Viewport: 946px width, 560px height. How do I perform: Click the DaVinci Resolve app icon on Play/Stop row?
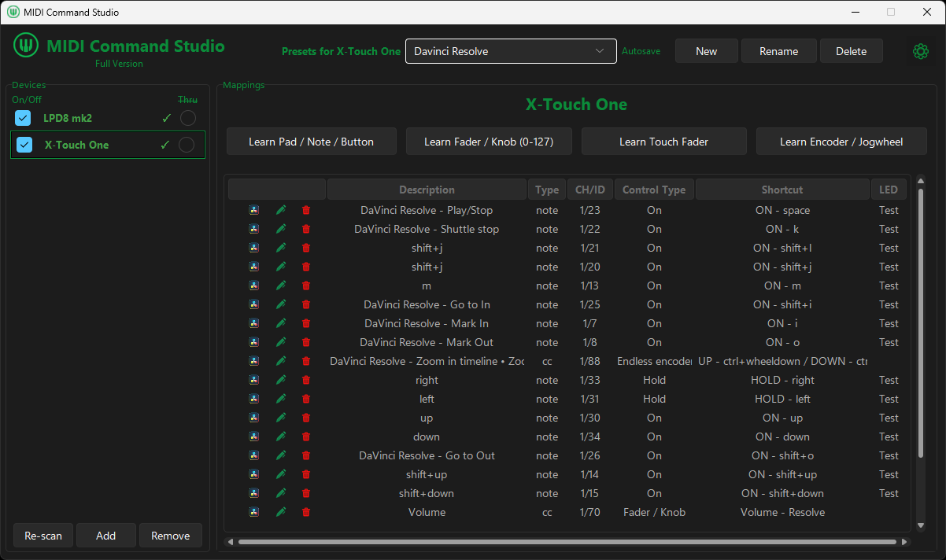(253, 210)
